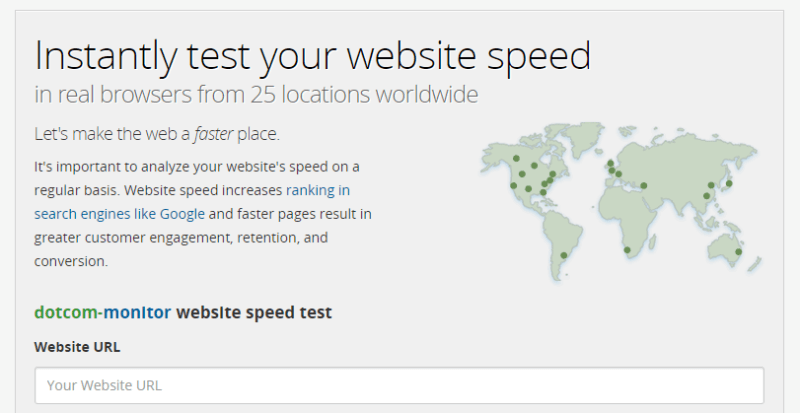
Task: Click the "Let's make the web a faster place." text
Action: (x=157, y=134)
